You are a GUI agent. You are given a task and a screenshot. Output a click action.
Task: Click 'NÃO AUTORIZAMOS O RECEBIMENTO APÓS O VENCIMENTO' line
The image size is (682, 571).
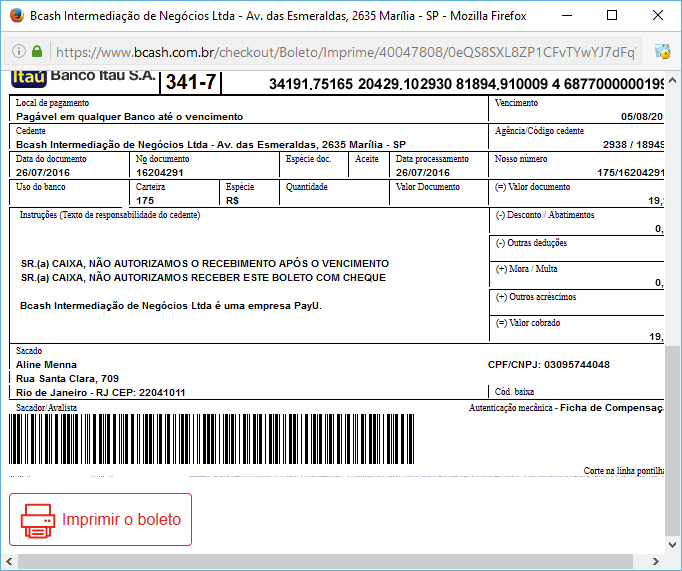pyautogui.click(x=205, y=264)
